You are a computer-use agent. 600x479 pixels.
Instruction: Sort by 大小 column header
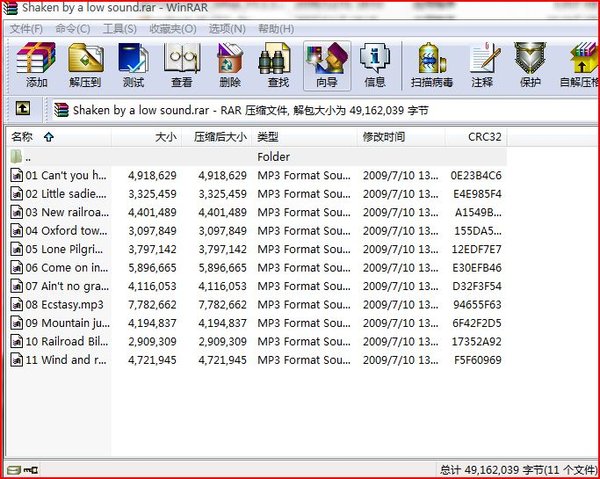coord(147,137)
